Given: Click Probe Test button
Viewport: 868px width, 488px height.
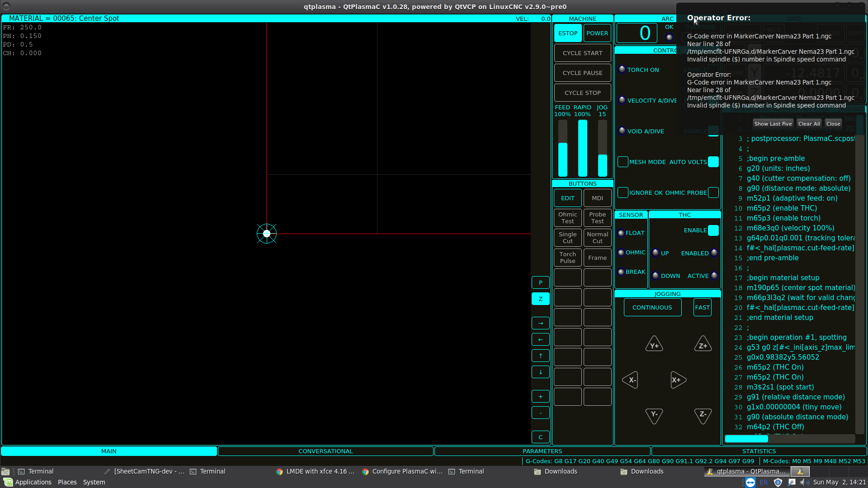Looking at the screenshot, I should coord(597,218).
